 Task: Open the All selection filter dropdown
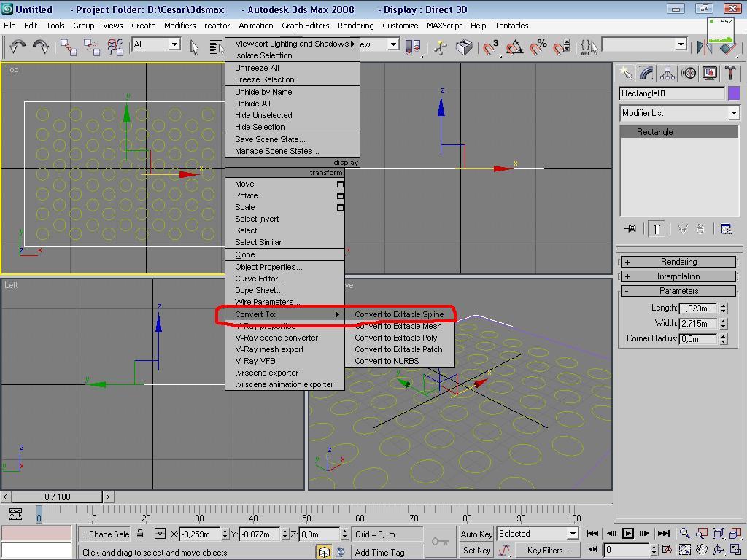tap(156, 44)
